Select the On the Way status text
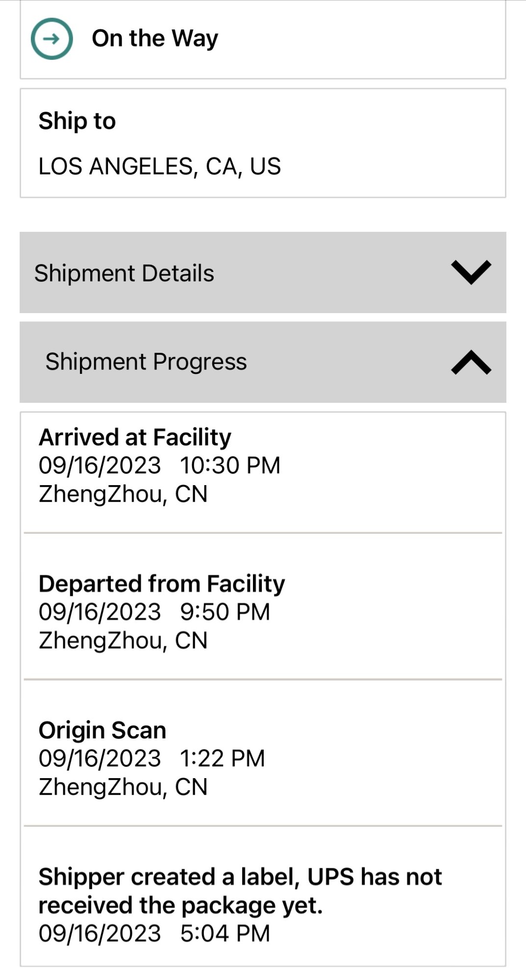Viewport: 526px width, 980px height. (x=155, y=38)
